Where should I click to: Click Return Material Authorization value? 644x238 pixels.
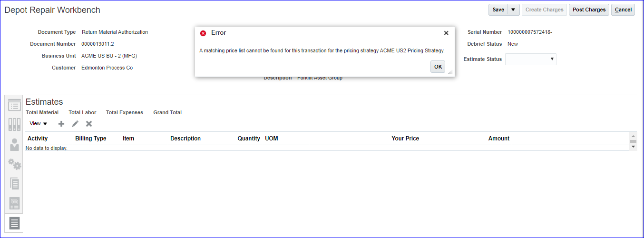[x=115, y=32]
